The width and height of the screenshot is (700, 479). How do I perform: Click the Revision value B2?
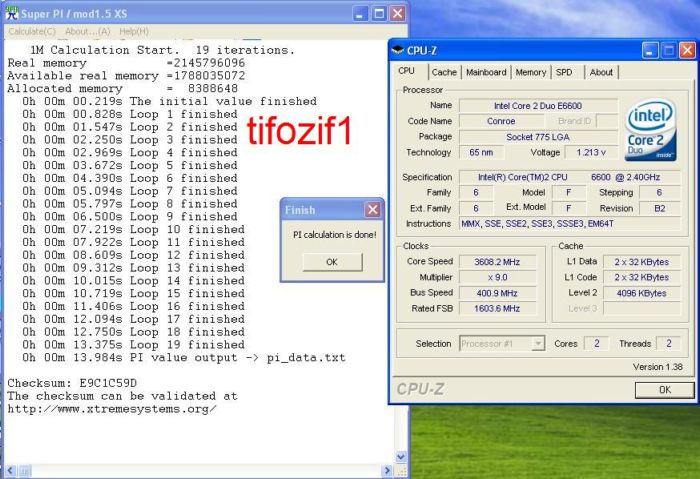[660, 208]
